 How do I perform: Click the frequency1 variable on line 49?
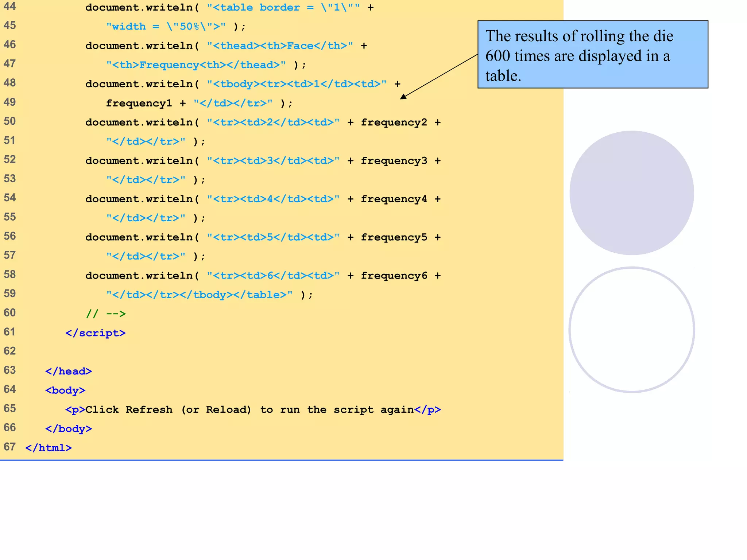pyautogui.click(x=139, y=103)
